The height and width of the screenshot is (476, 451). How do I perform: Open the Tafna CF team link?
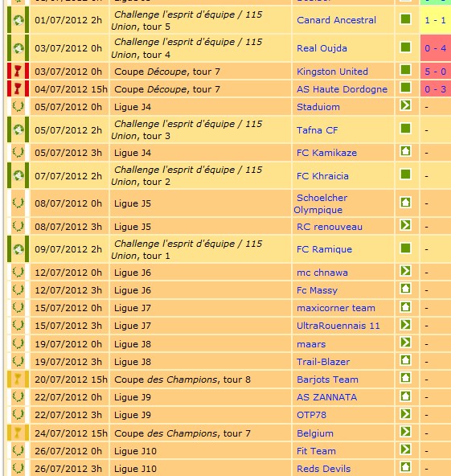click(318, 130)
